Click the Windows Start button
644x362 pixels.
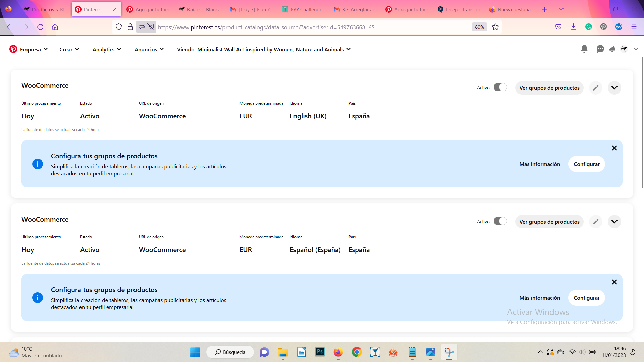tap(195, 352)
